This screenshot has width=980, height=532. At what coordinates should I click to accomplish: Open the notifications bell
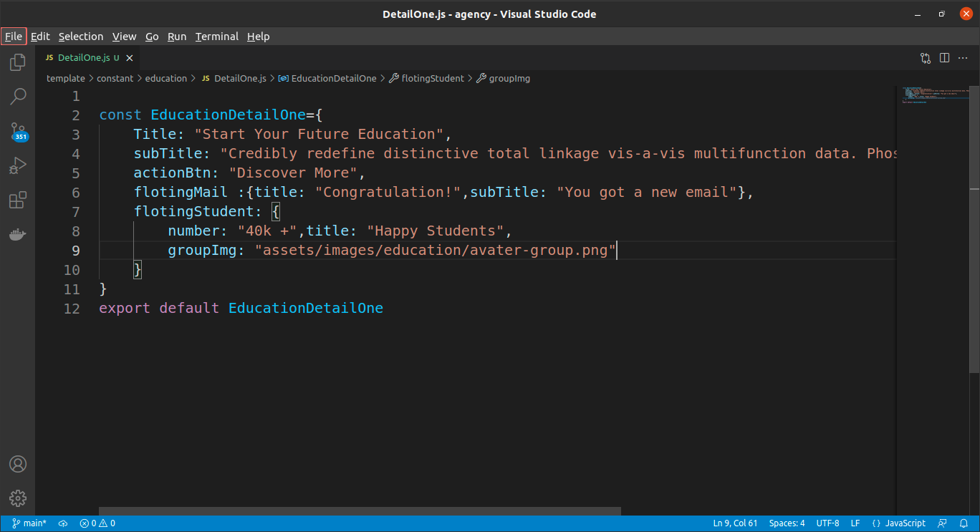tap(964, 523)
